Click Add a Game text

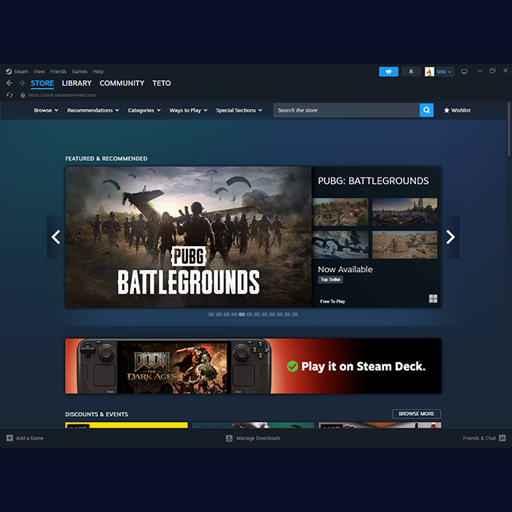30,438
